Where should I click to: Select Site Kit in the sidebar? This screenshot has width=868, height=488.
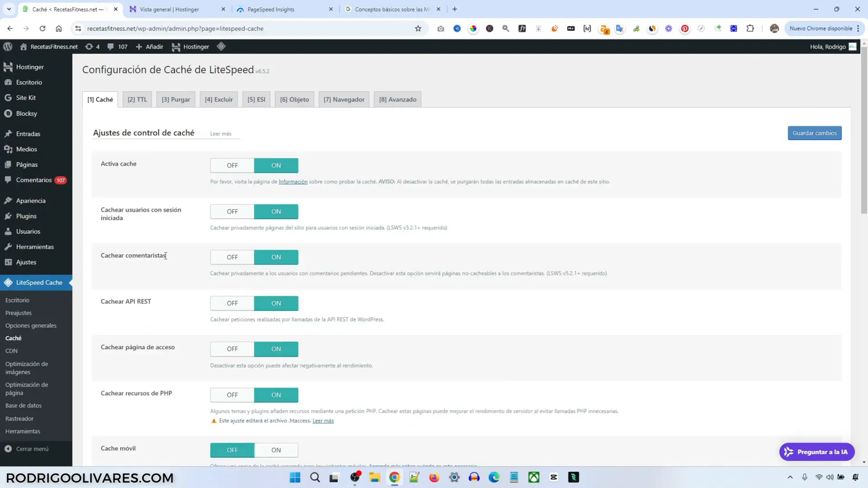pyautogui.click(x=25, y=98)
